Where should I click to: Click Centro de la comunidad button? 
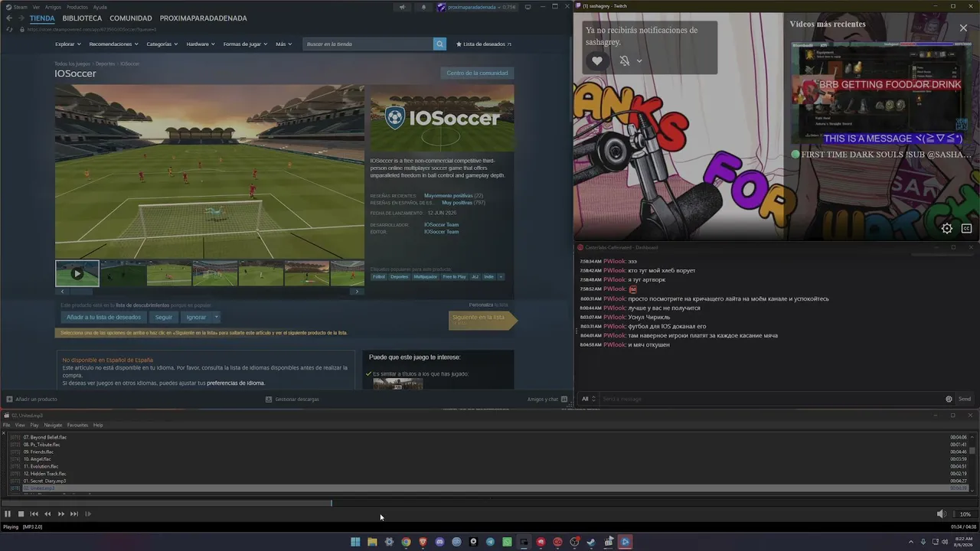click(x=477, y=73)
